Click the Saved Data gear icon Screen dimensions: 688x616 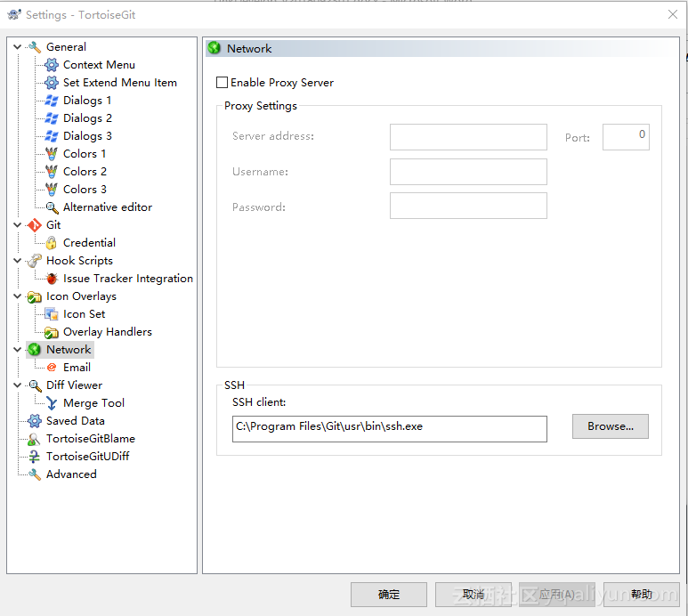(34, 421)
